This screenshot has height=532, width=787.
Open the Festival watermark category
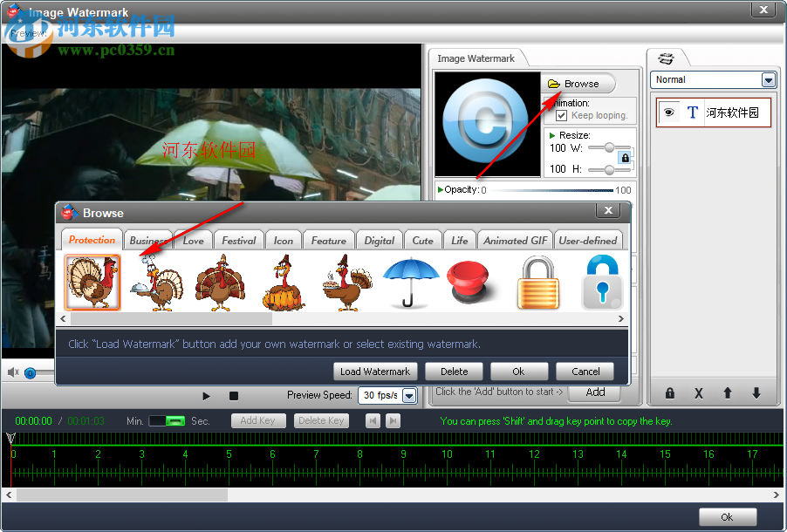click(238, 240)
